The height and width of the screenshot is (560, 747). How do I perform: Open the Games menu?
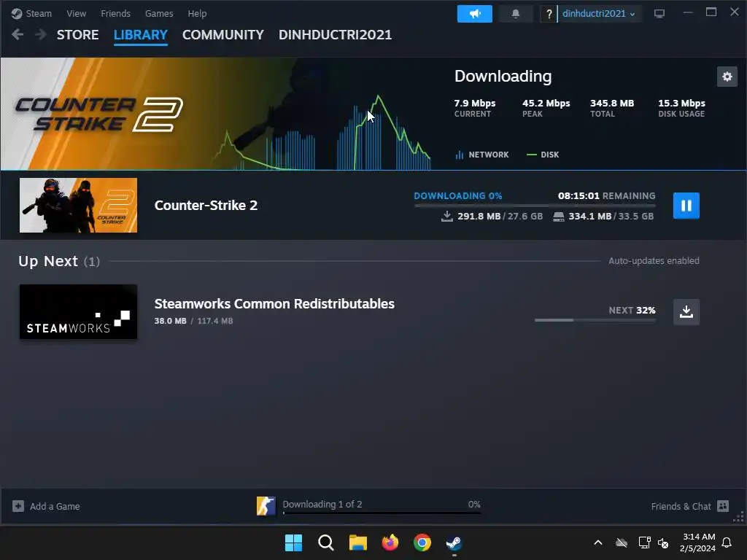159,13
